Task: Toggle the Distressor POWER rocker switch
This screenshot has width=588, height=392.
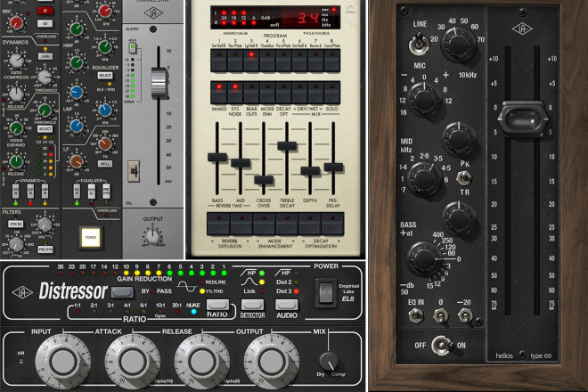Action: 325,293
